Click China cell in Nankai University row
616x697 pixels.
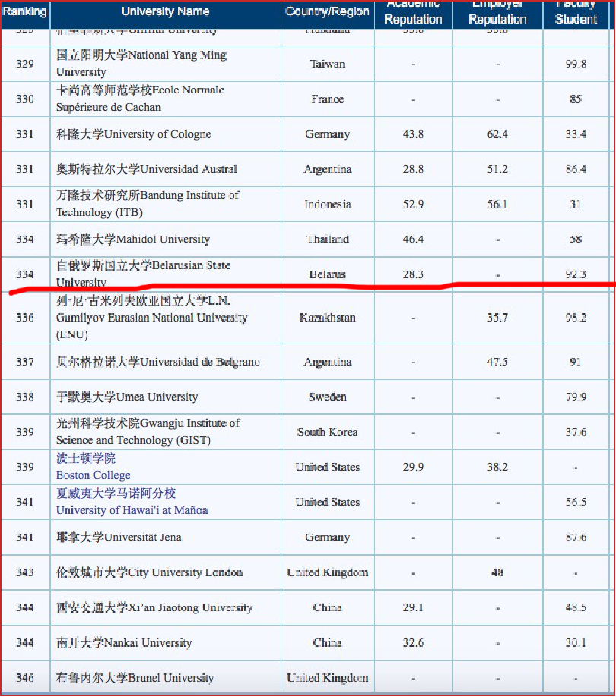[327, 642]
